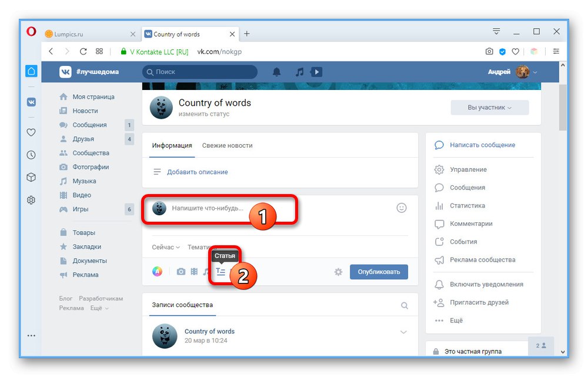Open the Записи сообщества tab
The height and width of the screenshot is (377, 588).
point(182,305)
